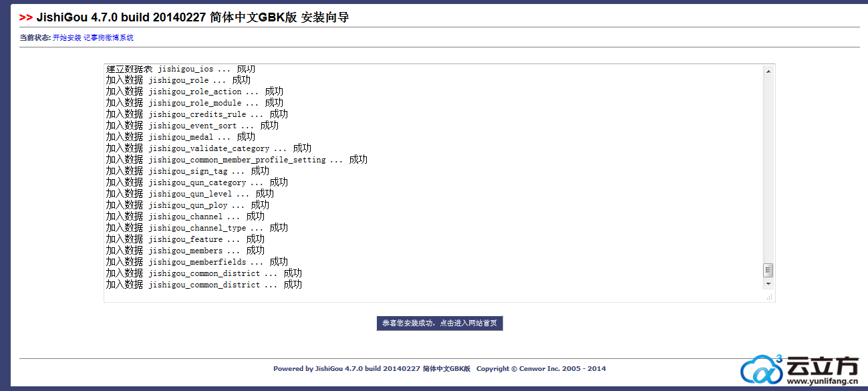
Task: Click the jishigou_memberfields log line
Action: [x=197, y=262]
